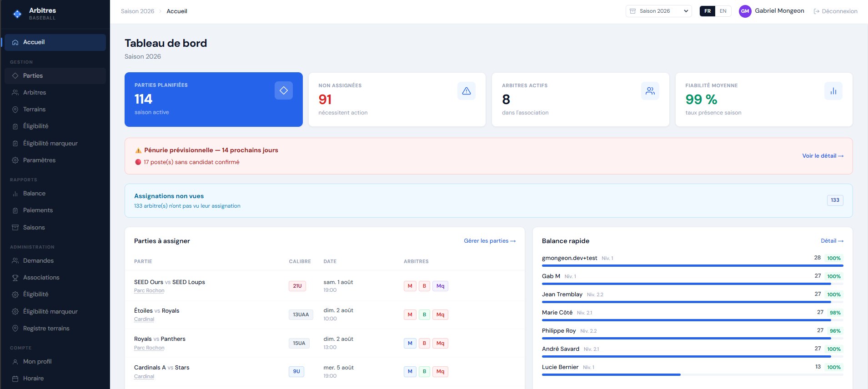Click the 9U calibre badge
The width and height of the screenshot is (868, 389).
(x=296, y=372)
